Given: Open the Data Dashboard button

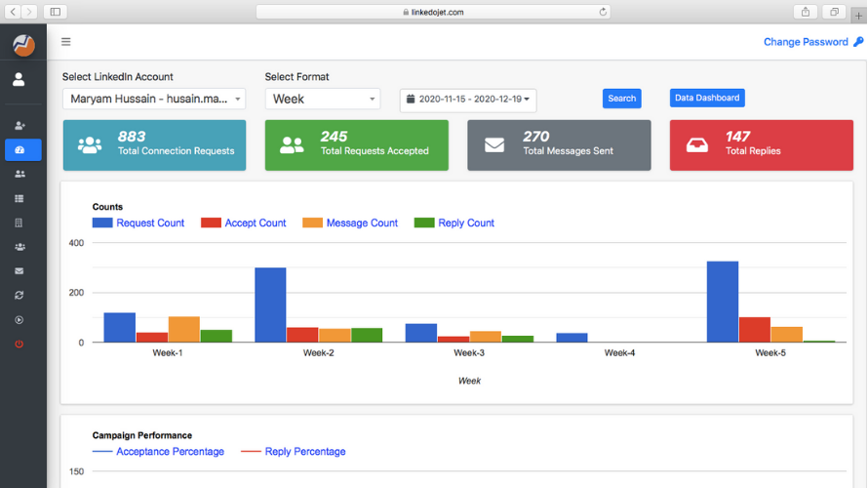Looking at the screenshot, I should click(707, 98).
